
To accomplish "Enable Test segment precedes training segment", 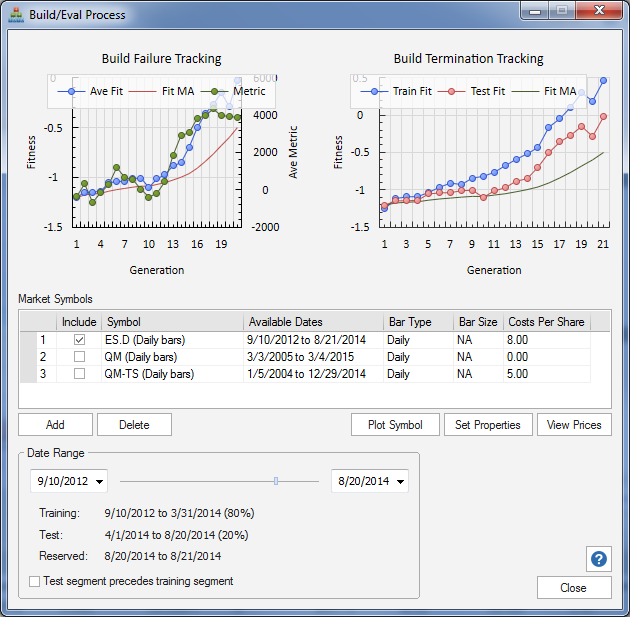I will (35, 581).
